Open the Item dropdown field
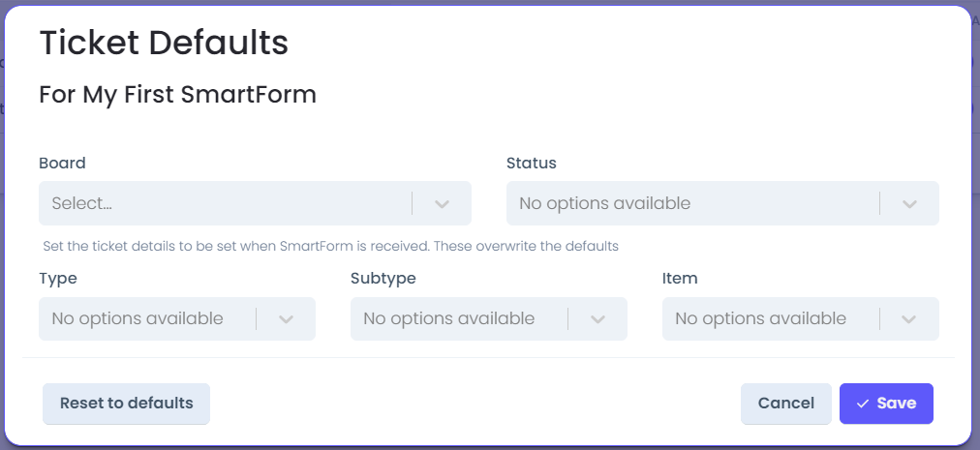980x450 pixels. [x=801, y=318]
